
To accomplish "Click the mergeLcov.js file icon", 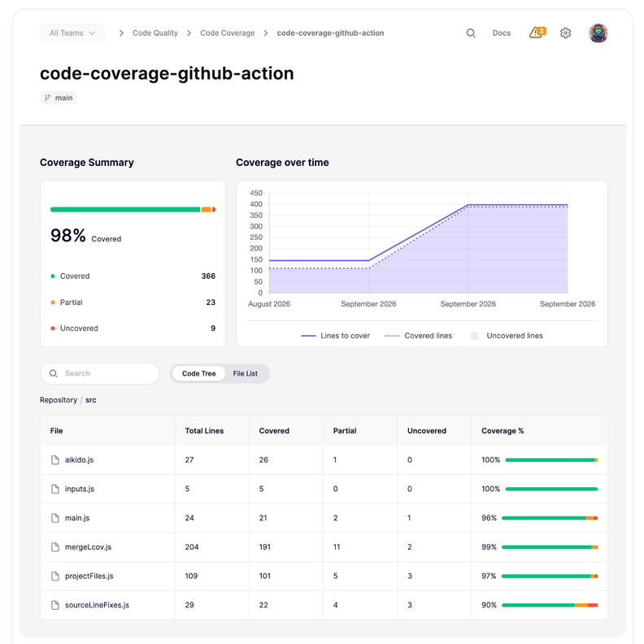I will [55, 547].
